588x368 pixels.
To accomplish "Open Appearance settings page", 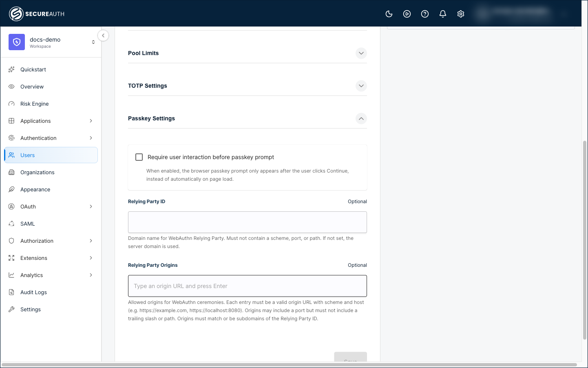I will 51,189.
